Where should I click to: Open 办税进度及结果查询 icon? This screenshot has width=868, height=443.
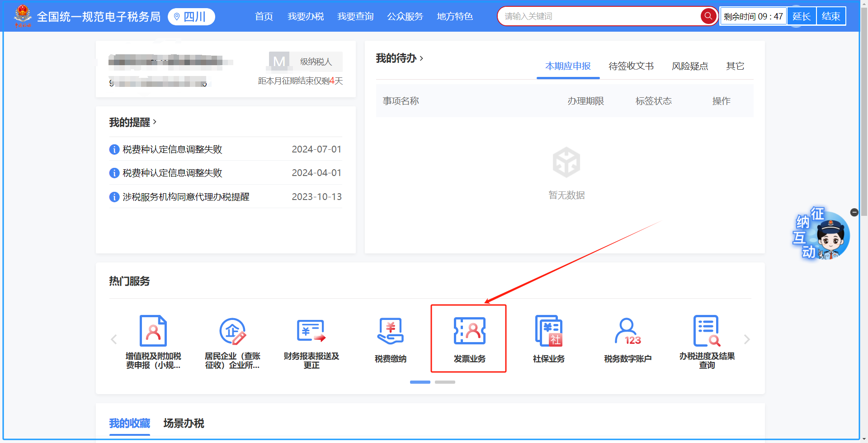707,341
